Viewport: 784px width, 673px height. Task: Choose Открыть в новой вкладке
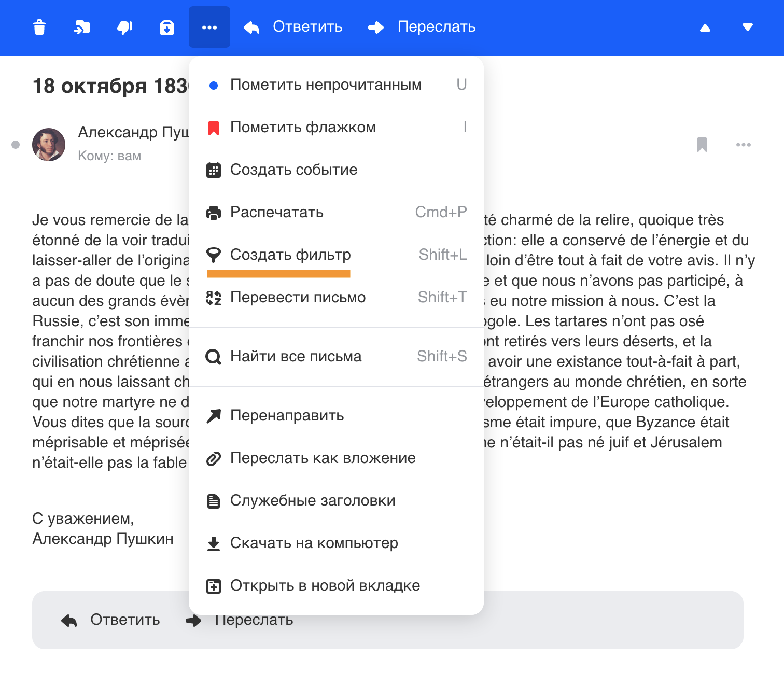[x=336, y=585]
